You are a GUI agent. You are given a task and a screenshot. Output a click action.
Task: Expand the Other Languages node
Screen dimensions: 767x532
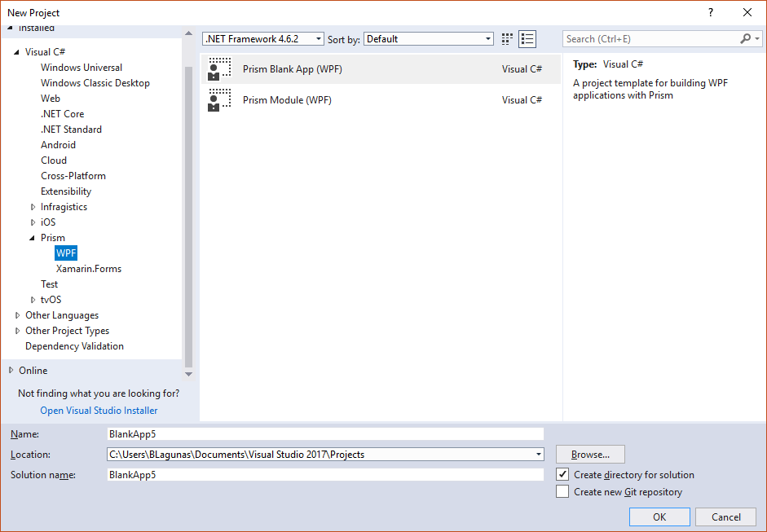pos(17,315)
